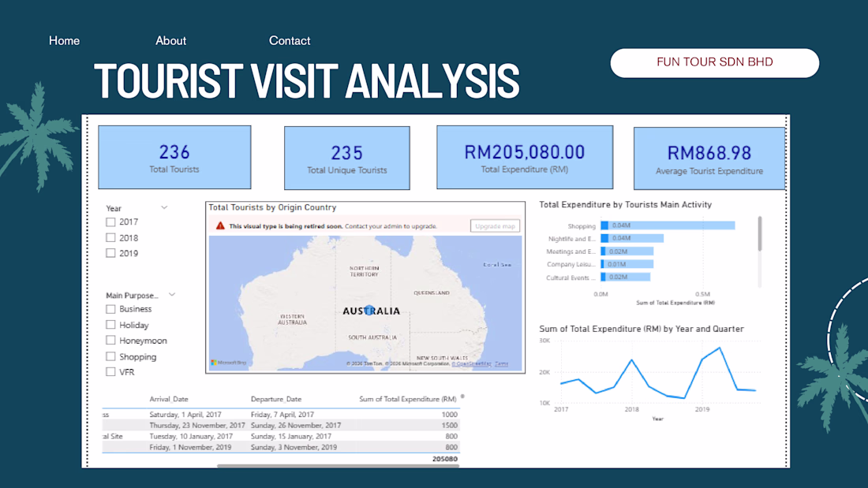Select the Total Unique Tourists card showing 235
868x488 pixels.
[347, 158]
